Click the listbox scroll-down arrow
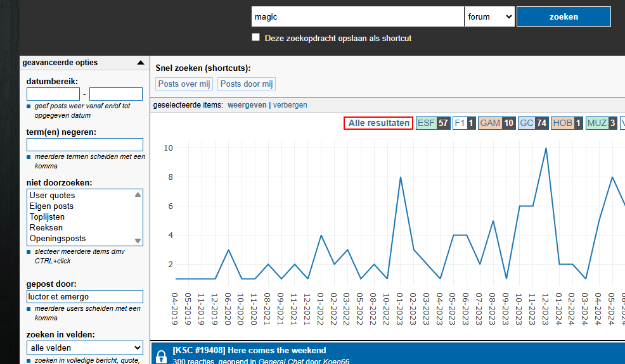 tap(138, 241)
